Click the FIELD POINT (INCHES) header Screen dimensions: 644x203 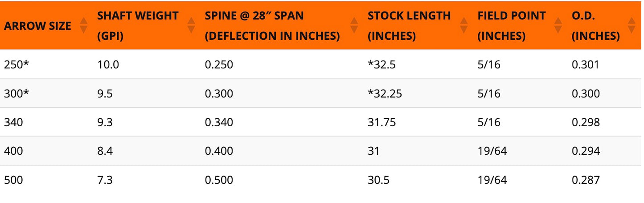(511, 26)
